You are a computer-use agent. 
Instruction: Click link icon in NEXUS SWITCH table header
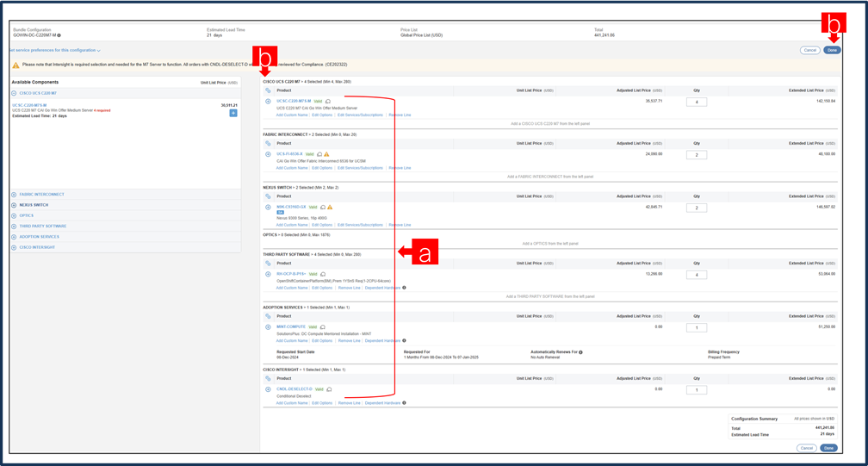pyautogui.click(x=268, y=196)
